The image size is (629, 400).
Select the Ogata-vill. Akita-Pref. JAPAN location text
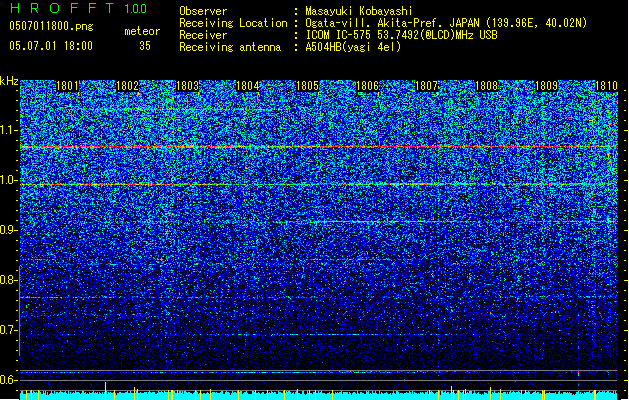pyautogui.click(x=446, y=23)
